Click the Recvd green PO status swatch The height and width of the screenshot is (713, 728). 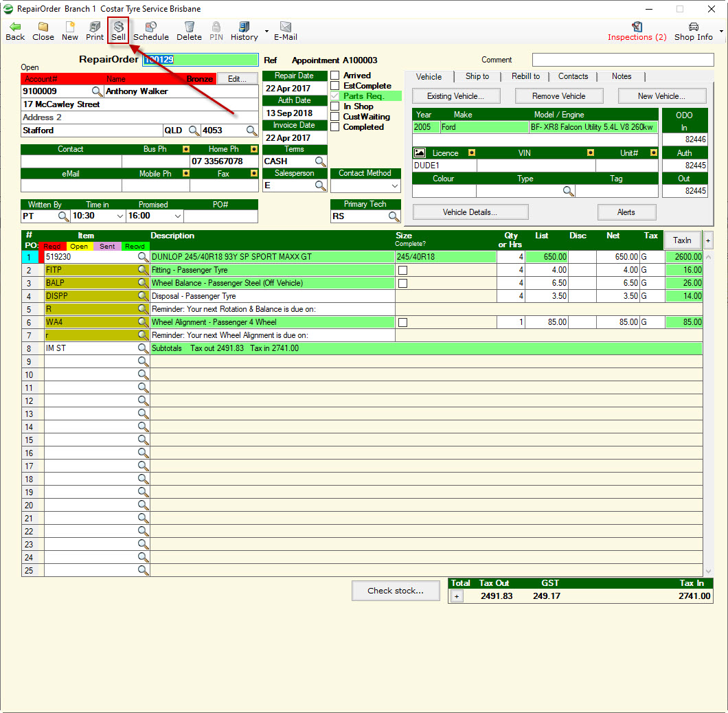[x=135, y=247]
